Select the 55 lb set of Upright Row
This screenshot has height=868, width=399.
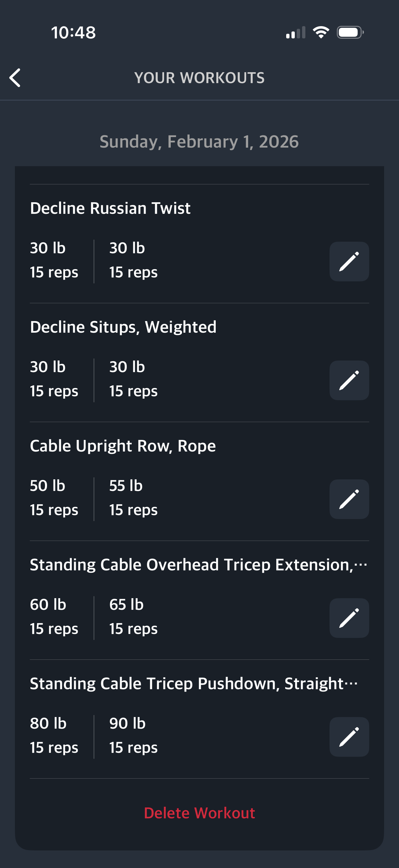[133, 498]
